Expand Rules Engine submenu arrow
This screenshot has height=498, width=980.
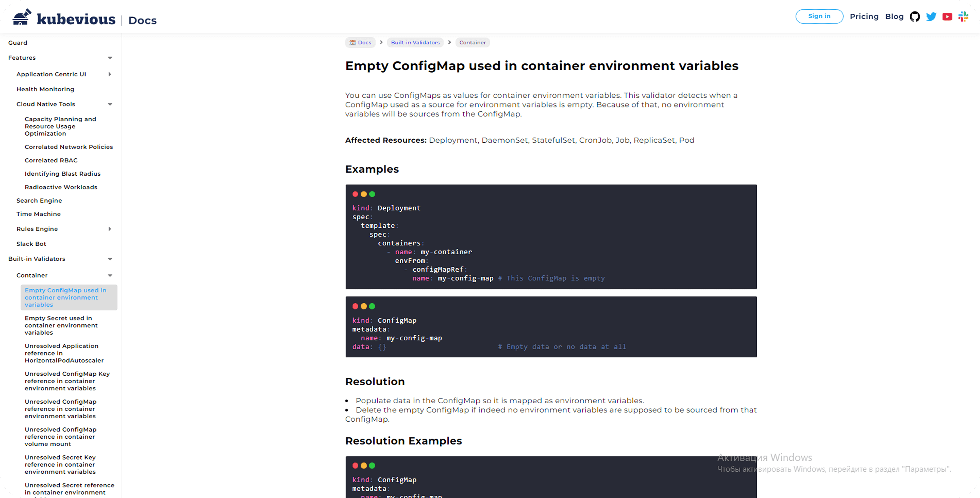pos(110,229)
